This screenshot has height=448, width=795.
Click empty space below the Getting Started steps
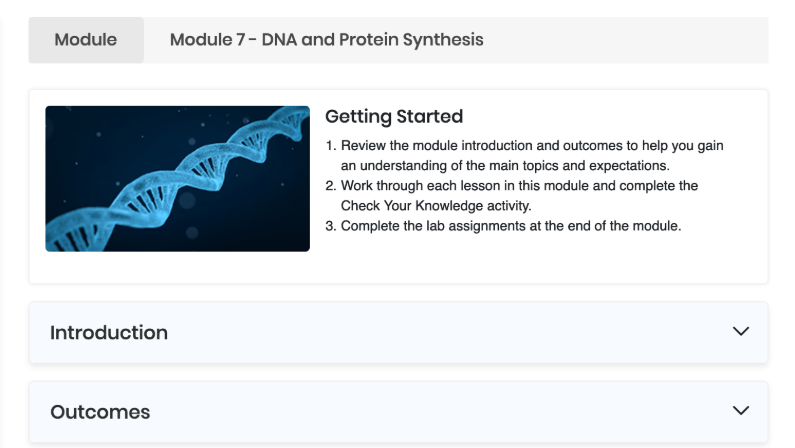[537, 258]
